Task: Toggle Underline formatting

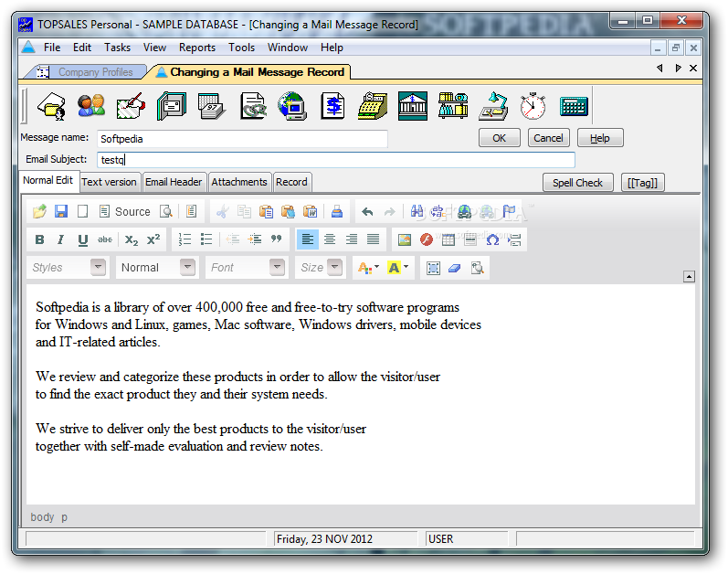Action: tap(82, 239)
